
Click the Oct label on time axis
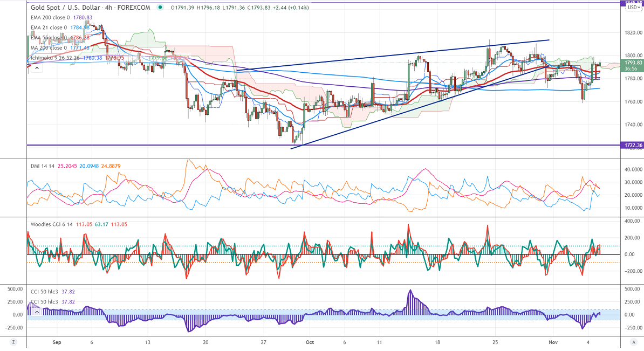tap(310, 342)
